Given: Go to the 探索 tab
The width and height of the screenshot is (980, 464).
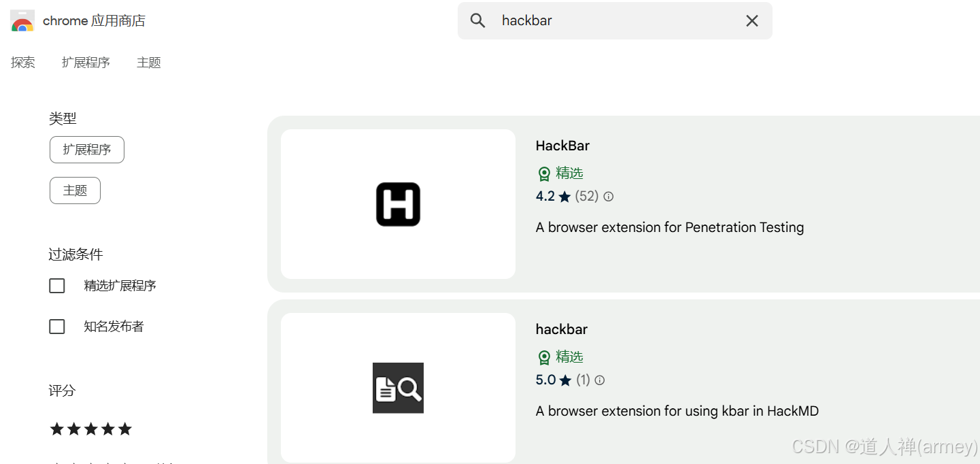Looking at the screenshot, I should tap(23, 63).
